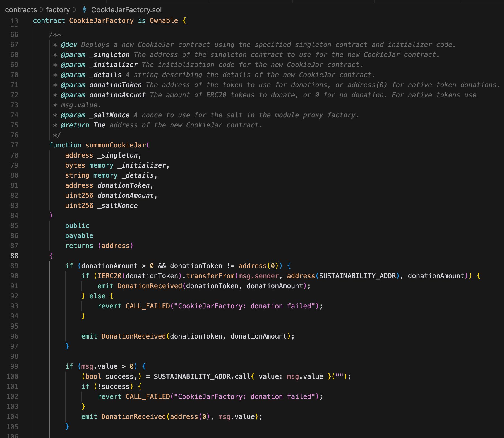The width and height of the screenshot is (504, 438).
Task: Click 'msg.value.' comment on line 73
Action: [x=81, y=105]
